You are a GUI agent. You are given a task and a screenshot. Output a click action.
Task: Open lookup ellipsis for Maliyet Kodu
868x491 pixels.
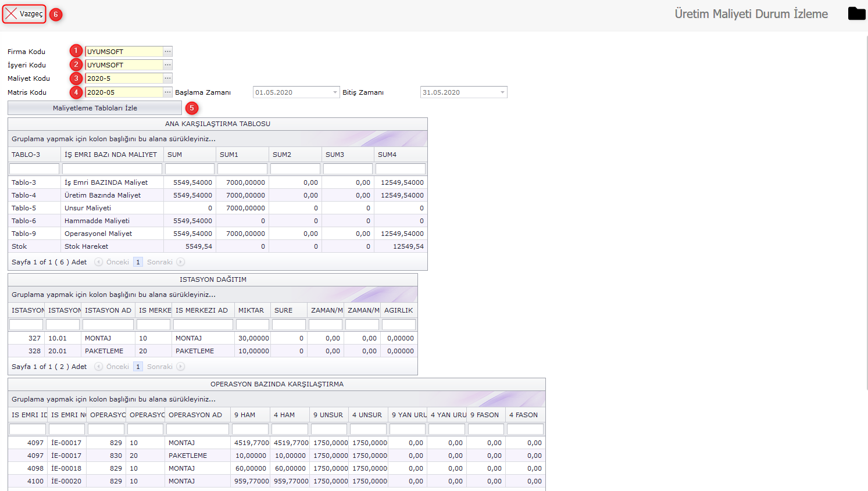[167, 78]
